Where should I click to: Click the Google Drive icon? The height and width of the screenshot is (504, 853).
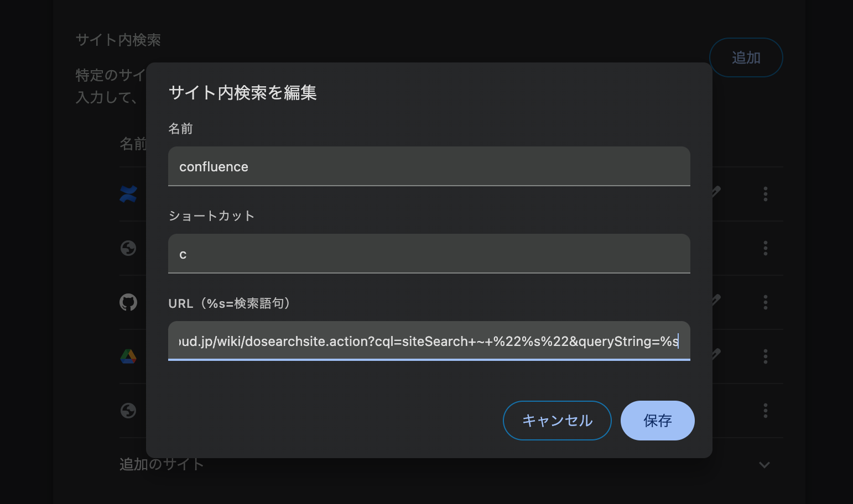[128, 356]
